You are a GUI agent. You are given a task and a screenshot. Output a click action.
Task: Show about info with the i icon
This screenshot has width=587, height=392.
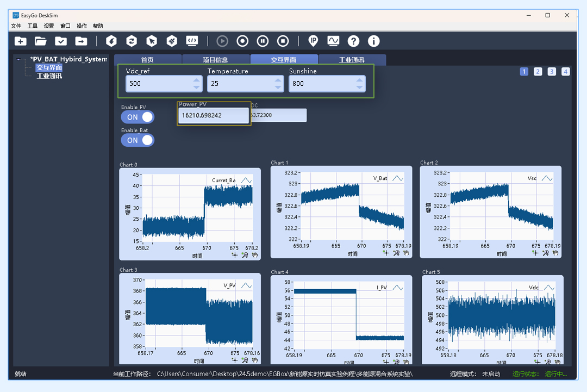click(373, 41)
